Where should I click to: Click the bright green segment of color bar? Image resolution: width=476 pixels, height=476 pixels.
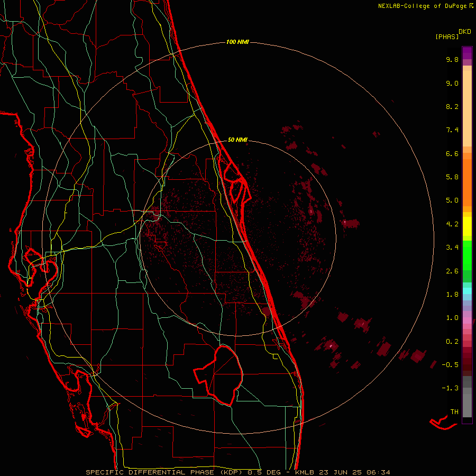[467, 255]
